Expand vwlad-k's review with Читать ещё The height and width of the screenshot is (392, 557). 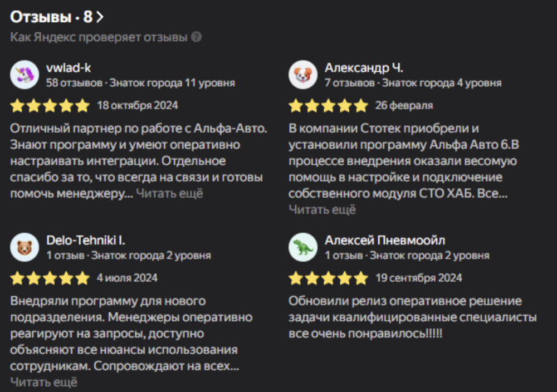click(x=170, y=193)
